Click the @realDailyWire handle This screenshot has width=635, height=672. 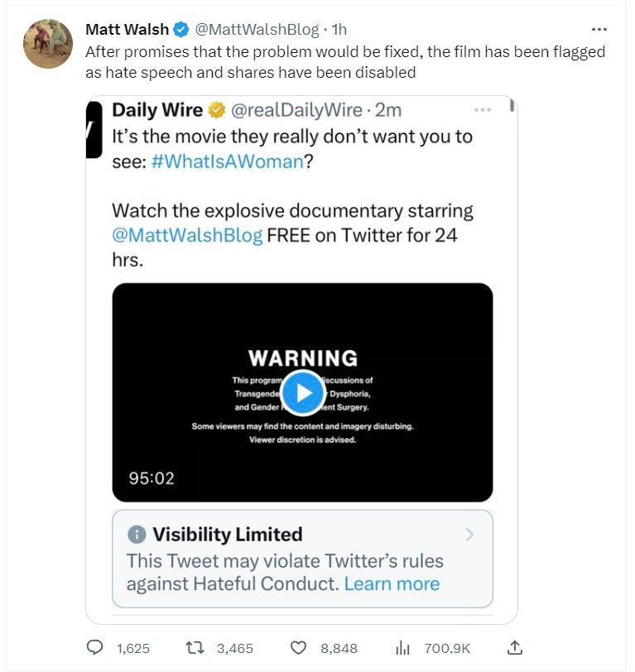pyautogui.click(x=296, y=110)
